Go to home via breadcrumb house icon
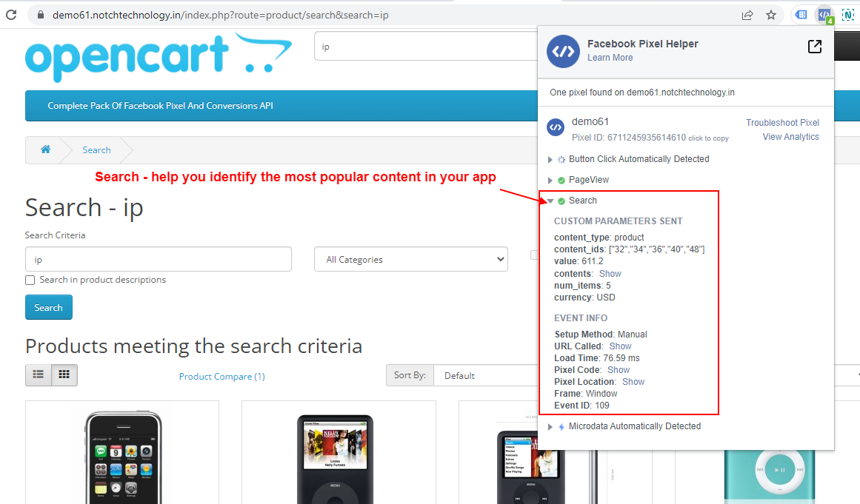860x504 pixels. coord(45,149)
